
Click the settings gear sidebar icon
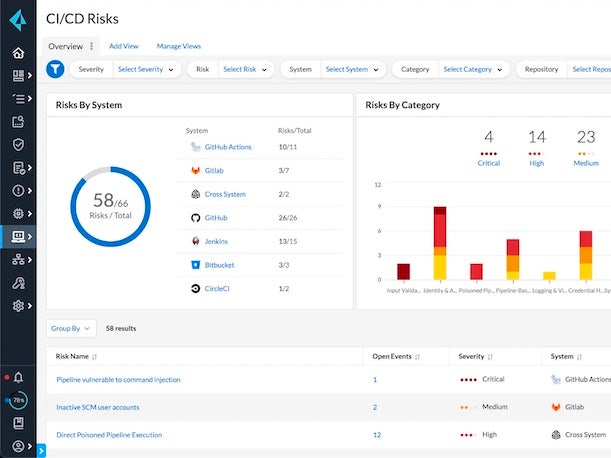click(18, 305)
